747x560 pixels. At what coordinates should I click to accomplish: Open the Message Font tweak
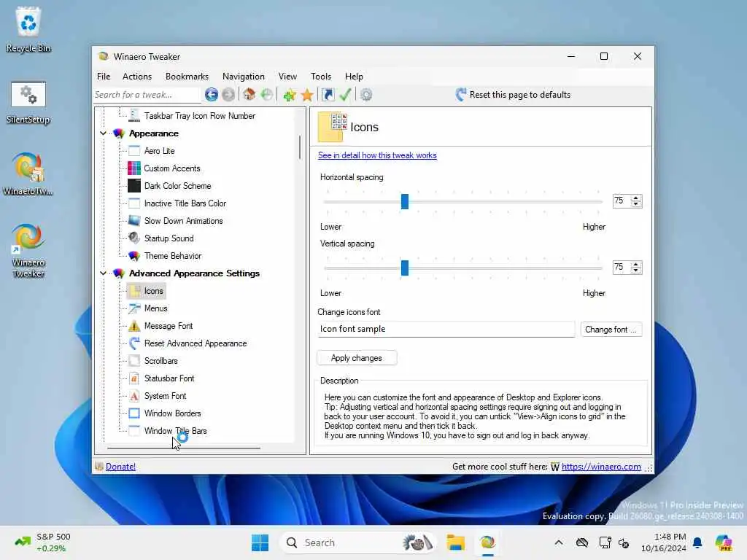tap(169, 326)
